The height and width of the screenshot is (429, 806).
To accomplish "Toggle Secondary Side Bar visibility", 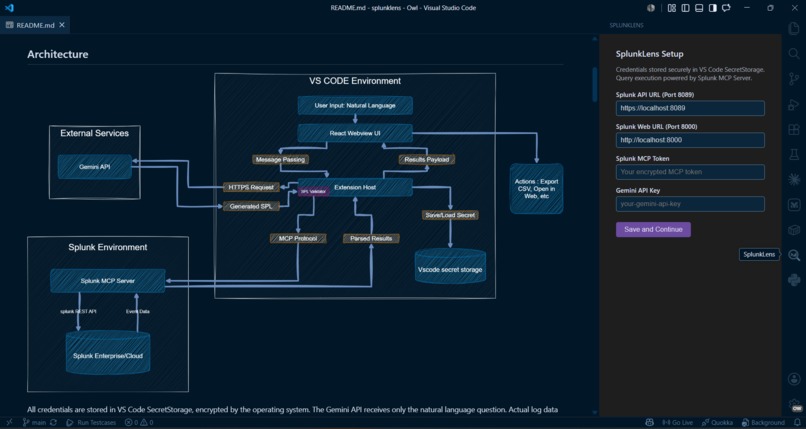I will click(x=712, y=8).
